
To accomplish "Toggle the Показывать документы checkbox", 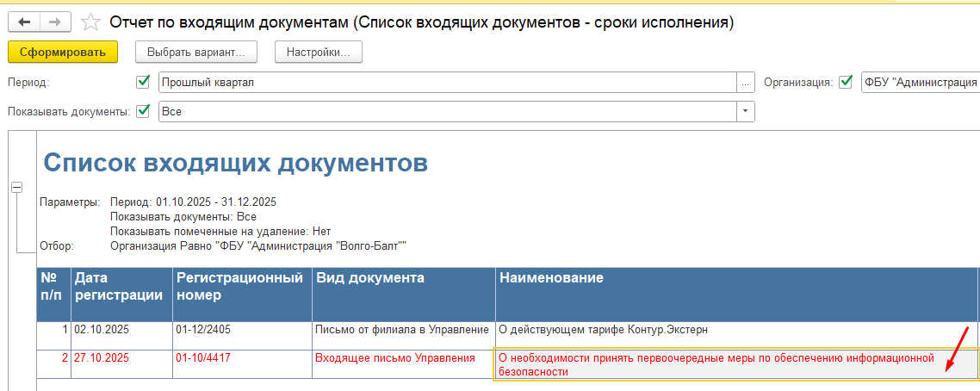I will click(144, 111).
